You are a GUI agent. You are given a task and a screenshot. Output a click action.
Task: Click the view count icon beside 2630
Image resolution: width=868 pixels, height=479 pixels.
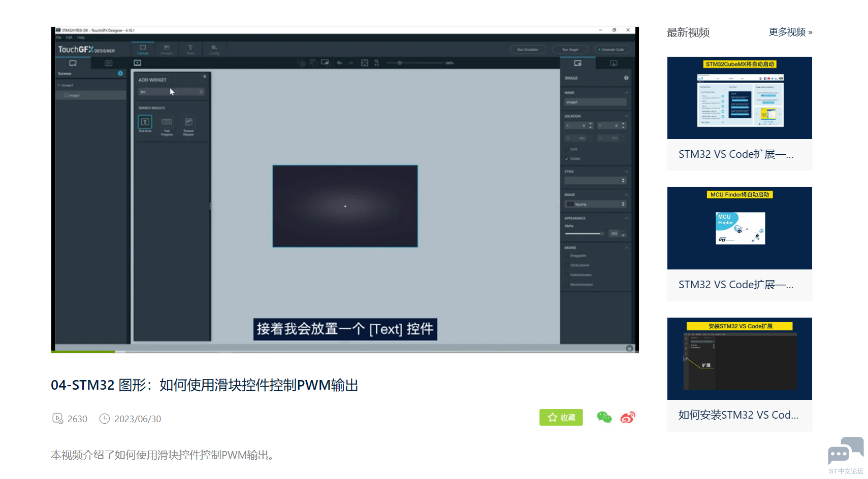[57, 419]
